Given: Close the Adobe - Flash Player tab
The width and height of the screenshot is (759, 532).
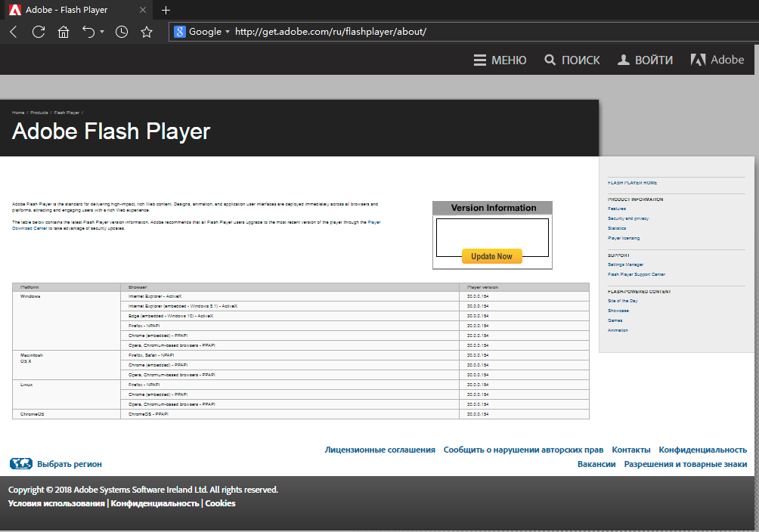Looking at the screenshot, I should [143, 10].
